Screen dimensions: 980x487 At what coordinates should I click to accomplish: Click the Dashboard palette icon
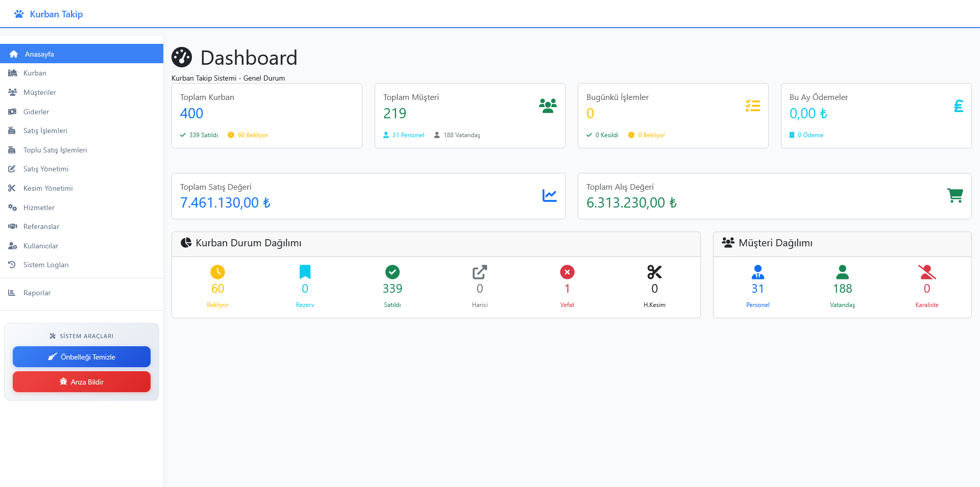tap(182, 58)
